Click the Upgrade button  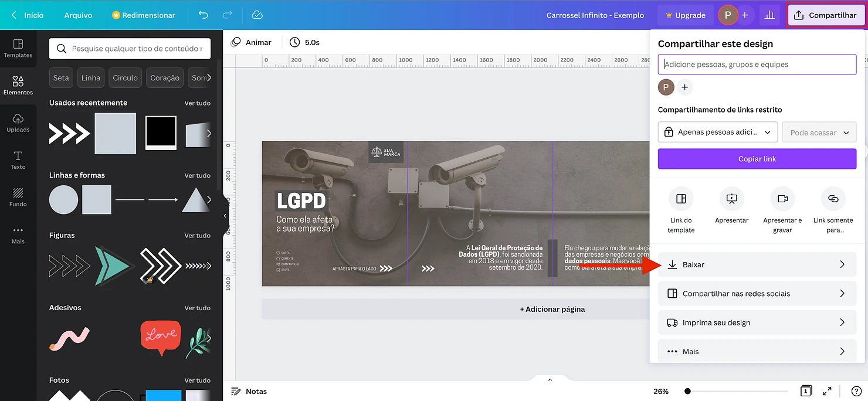686,15
